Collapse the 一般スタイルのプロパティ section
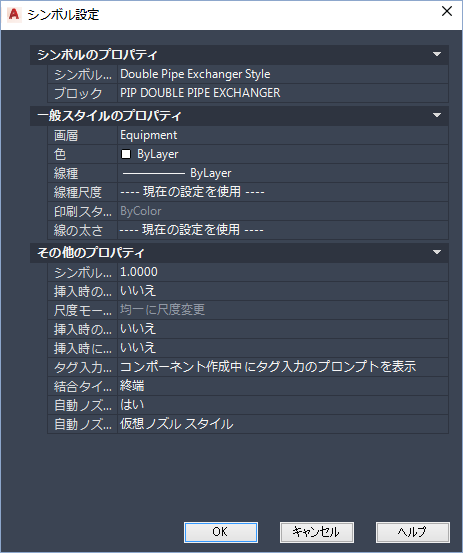The height and width of the screenshot is (553, 463). point(437,115)
